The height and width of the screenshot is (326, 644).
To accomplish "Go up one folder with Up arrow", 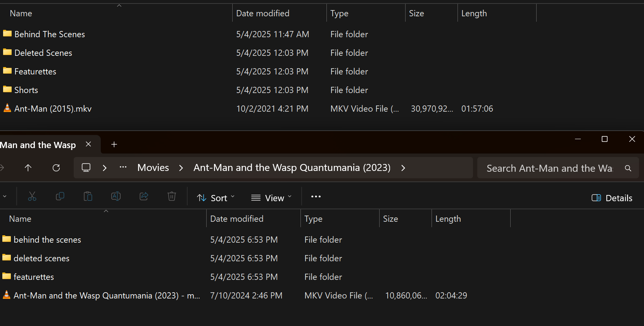I will [x=28, y=168].
